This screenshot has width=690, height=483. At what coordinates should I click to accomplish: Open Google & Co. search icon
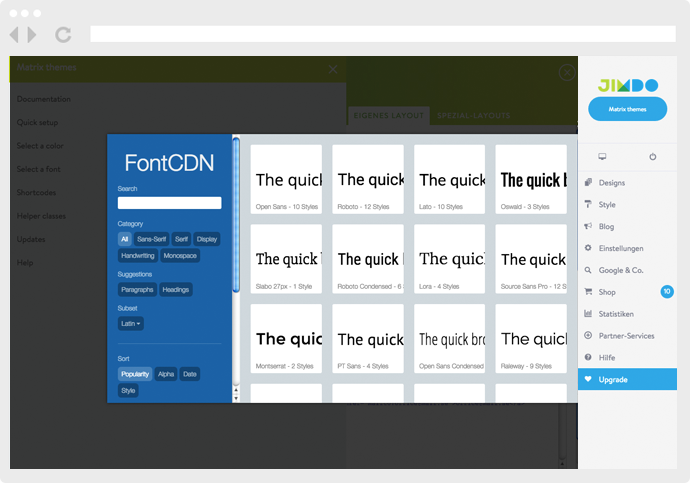pyautogui.click(x=588, y=270)
